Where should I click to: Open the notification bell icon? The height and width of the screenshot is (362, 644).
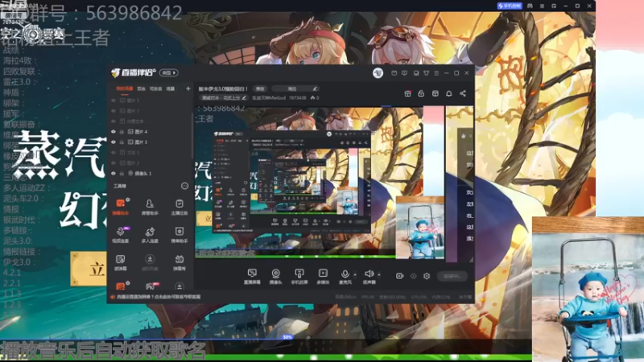[x=449, y=93]
